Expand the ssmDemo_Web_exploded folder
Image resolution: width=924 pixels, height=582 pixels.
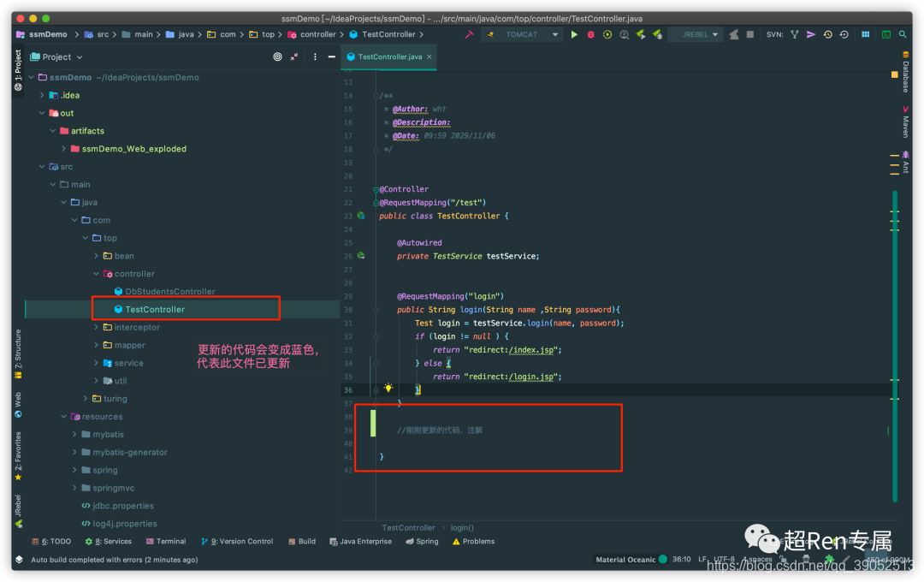63,149
